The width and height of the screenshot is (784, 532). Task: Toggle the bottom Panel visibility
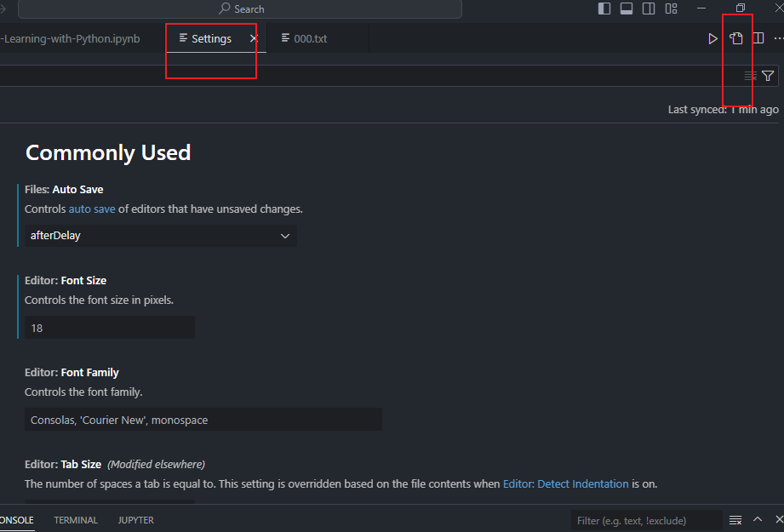point(627,9)
